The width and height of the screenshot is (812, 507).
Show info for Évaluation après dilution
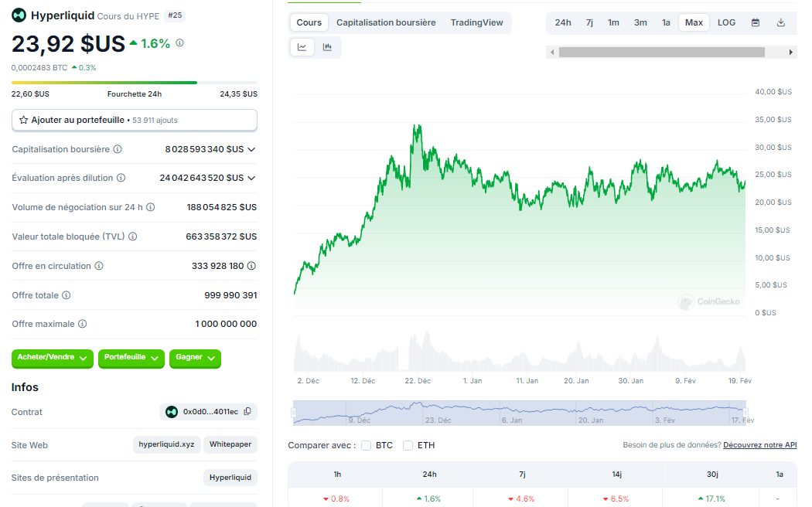(121, 178)
